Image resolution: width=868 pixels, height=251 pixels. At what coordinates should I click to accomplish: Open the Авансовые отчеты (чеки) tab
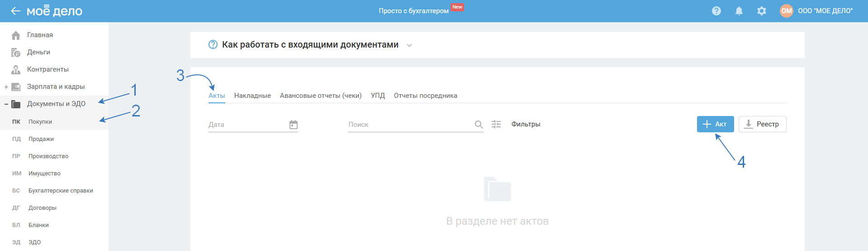[x=321, y=96]
